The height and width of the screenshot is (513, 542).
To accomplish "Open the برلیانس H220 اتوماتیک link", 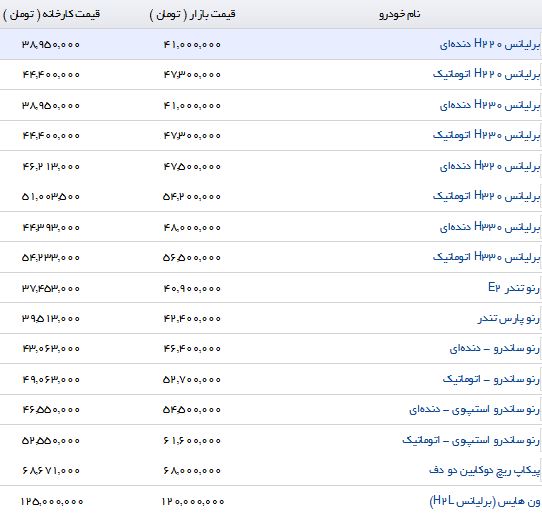I will (x=486, y=74).
